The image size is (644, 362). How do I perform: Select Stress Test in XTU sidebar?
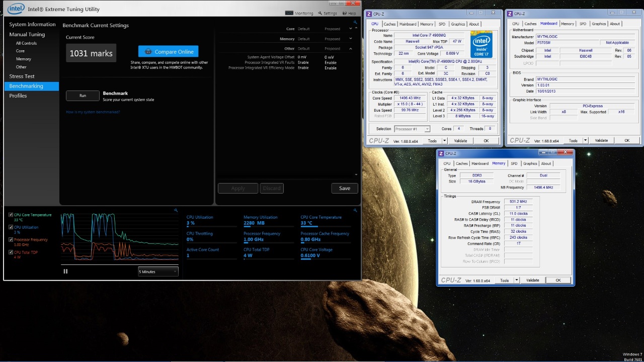(x=22, y=76)
